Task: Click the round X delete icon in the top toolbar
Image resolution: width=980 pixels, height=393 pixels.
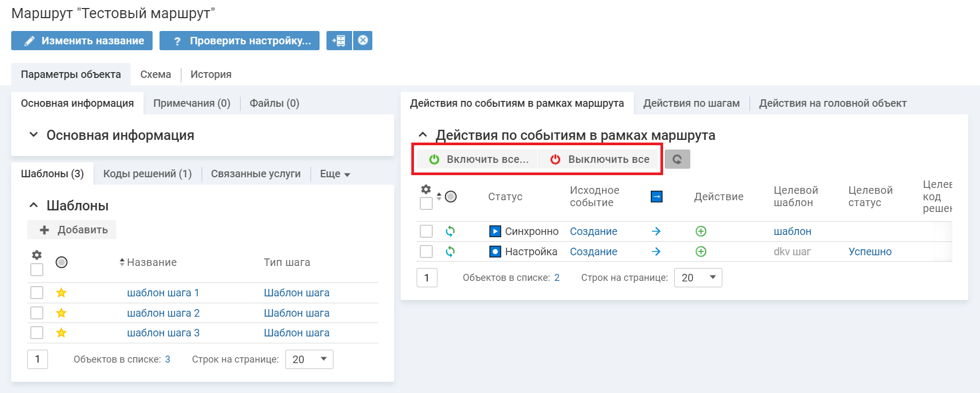Action: click(363, 41)
